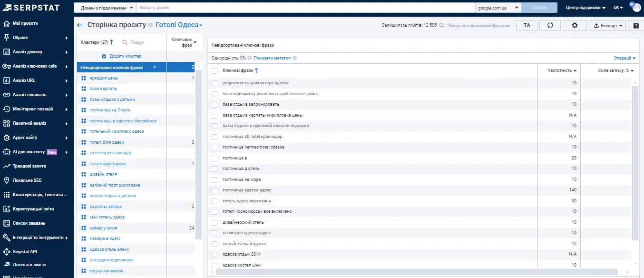The image size is (644, 278).
Task: Focus Пошук за ключовими фразами field
Action: pos(478,26)
